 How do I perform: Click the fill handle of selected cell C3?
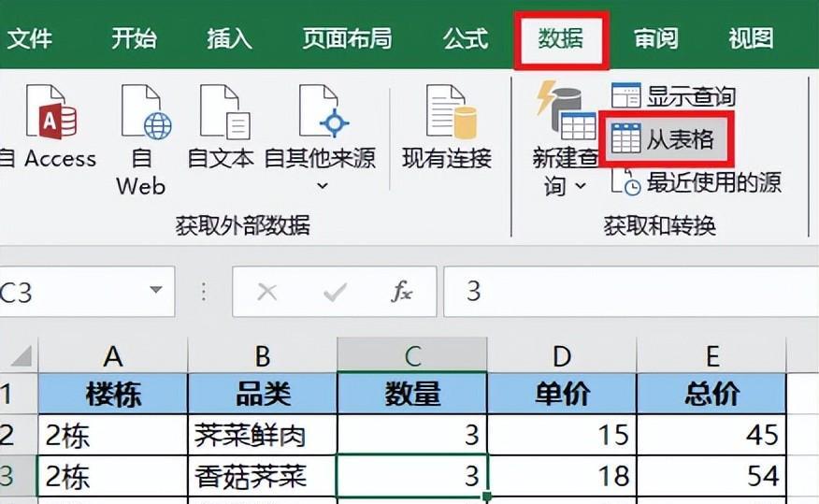pos(487,497)
